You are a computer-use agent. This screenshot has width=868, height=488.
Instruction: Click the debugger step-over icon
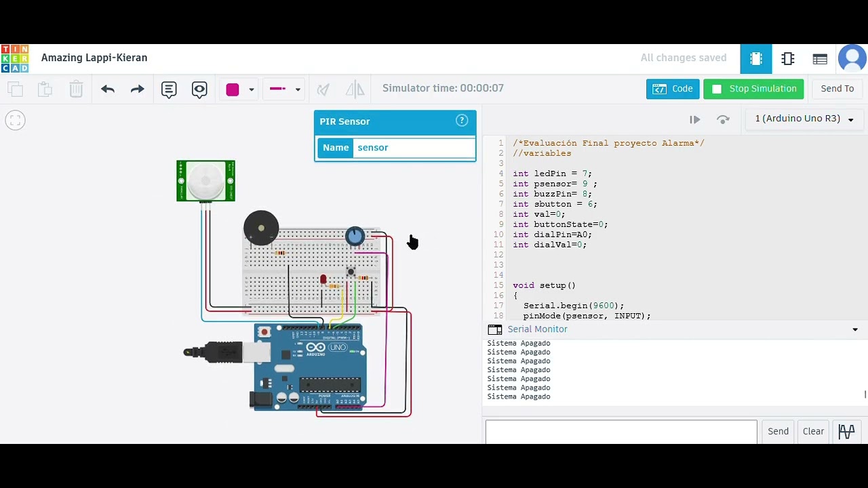click(724, 119)
